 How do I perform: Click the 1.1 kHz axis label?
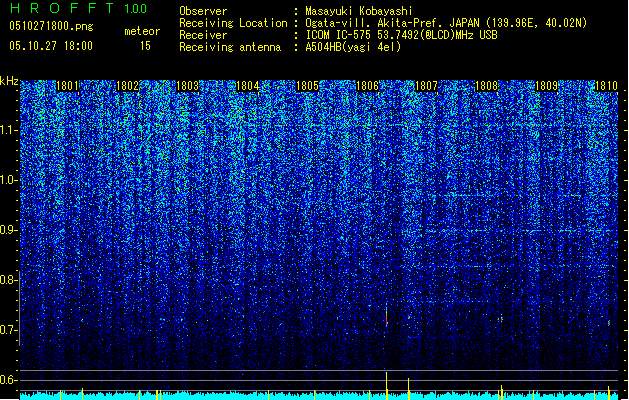click(x=8, y=130)
